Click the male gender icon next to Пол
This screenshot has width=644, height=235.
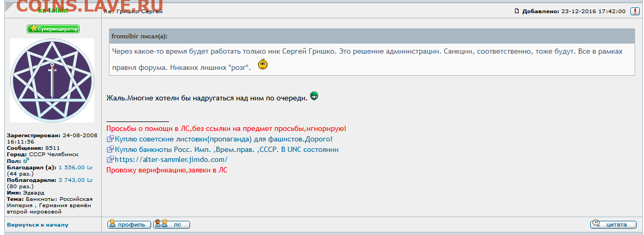point(26,160)
